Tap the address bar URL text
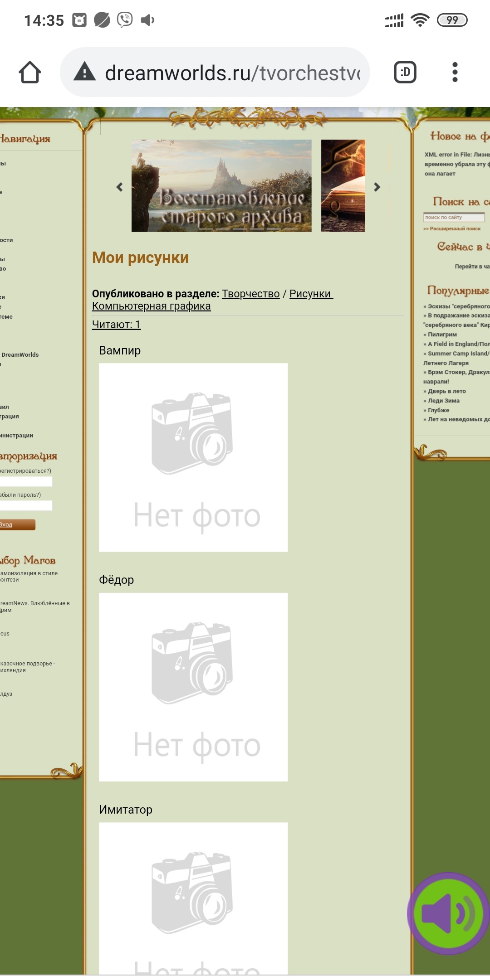490x980 pixels. 232,73
